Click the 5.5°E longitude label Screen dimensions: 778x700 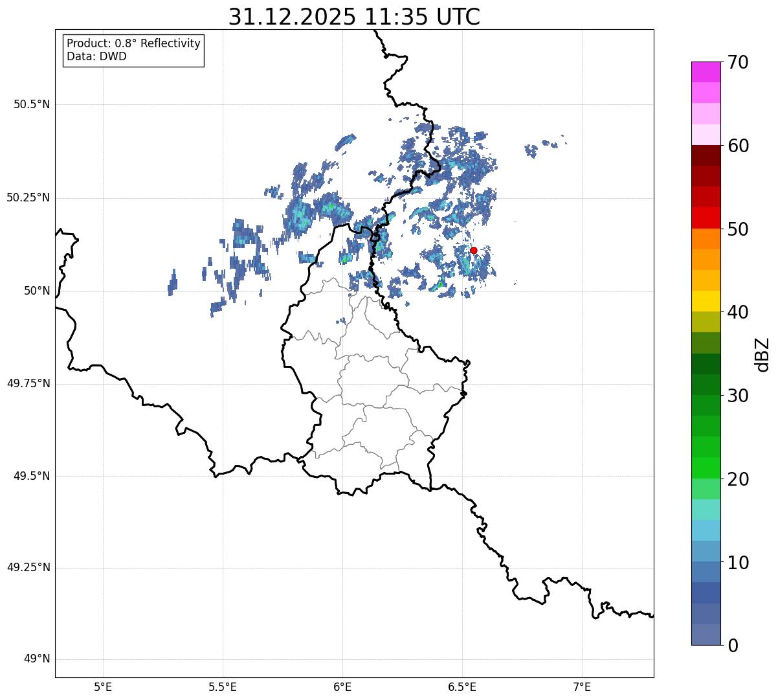223,687
